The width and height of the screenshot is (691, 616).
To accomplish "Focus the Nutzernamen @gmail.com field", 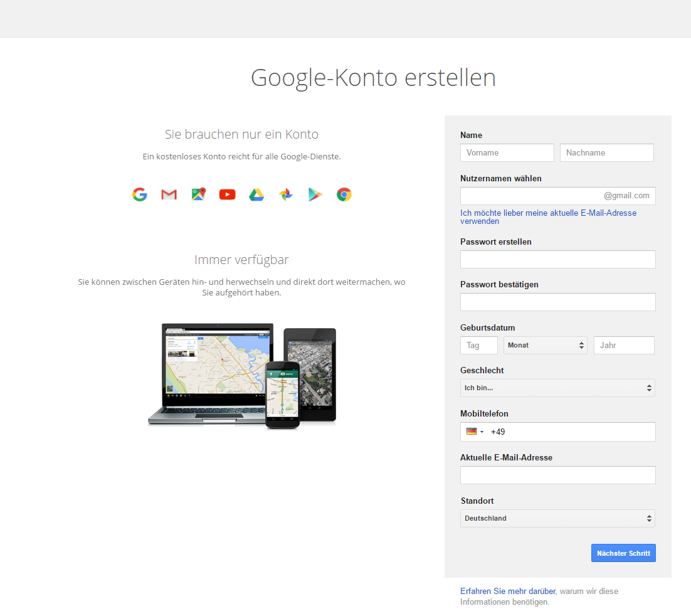I will (x=558, y=196).
